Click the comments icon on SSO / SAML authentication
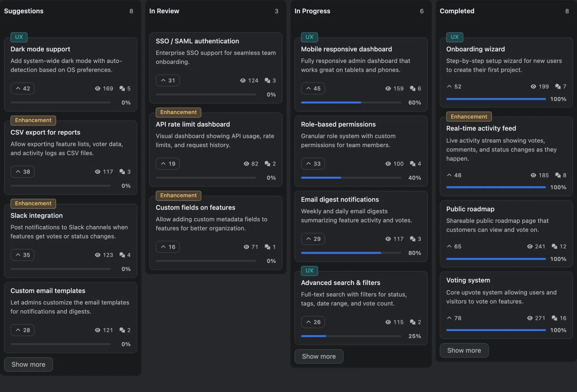Viewport: 577px width, 392px height. (267, 81)
